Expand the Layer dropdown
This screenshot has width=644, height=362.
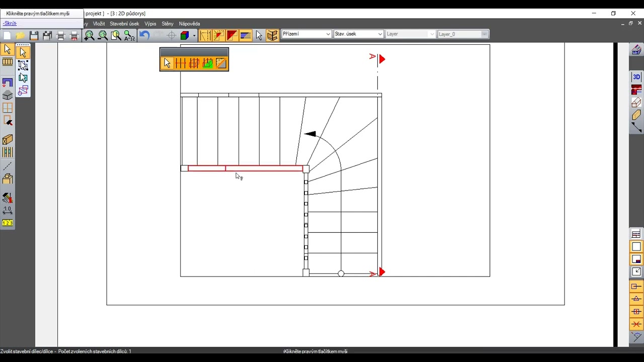point(411,34)
